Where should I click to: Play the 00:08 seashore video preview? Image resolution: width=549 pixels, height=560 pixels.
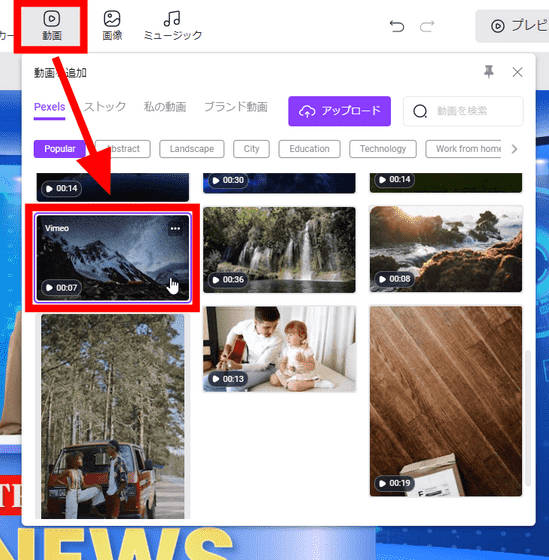click(394, 279)
